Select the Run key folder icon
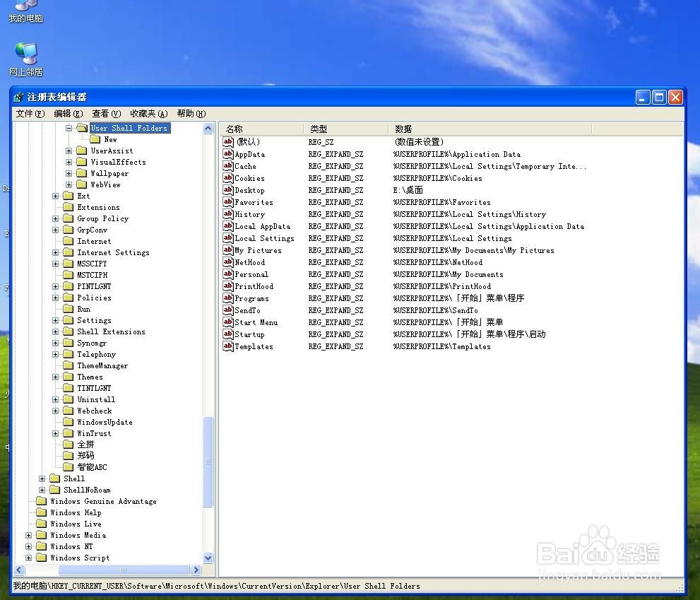Screen dimensions: 700x600 coord(69,309)
